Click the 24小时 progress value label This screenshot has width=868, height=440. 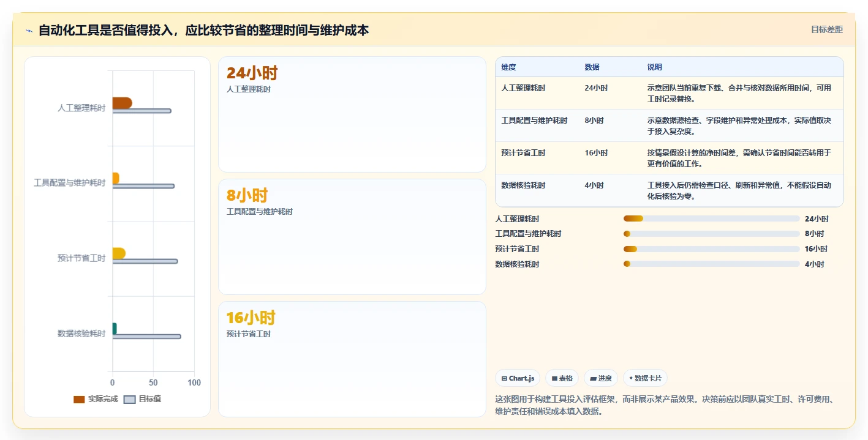[x=817, y=218]
